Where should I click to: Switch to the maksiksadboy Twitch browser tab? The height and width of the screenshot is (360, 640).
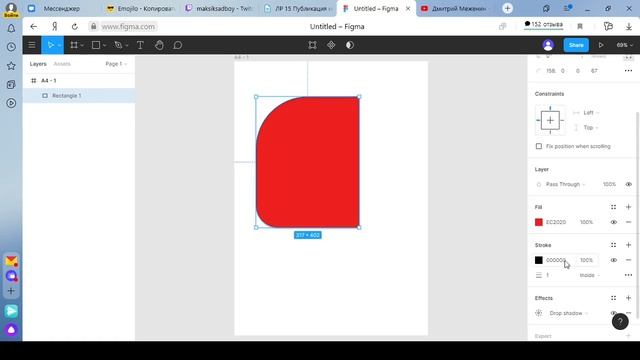[x=220, y=8]
